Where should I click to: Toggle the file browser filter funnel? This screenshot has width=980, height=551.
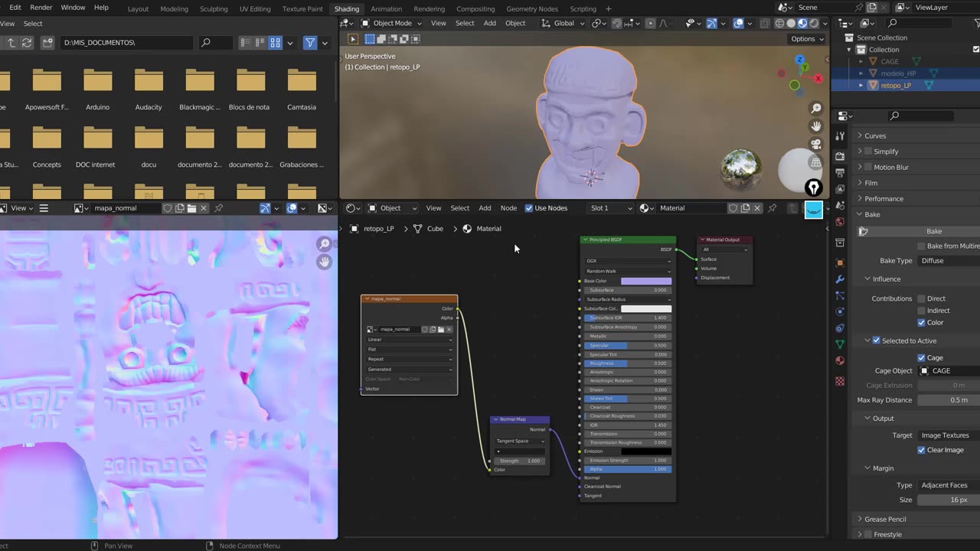[310, 43]
